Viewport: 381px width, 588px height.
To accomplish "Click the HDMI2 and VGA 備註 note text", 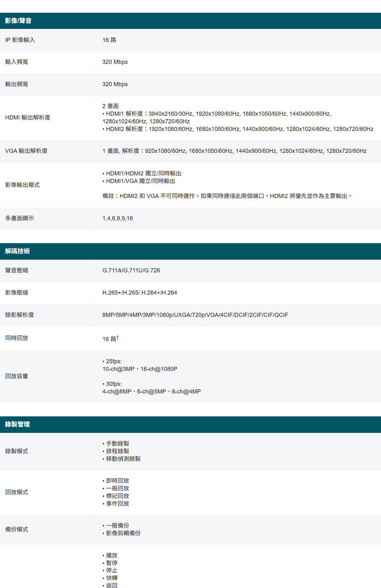I will pos(227,196).
